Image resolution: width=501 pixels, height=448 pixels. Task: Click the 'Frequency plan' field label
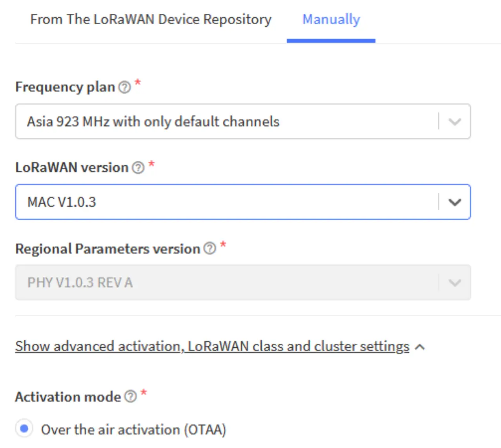65,87
